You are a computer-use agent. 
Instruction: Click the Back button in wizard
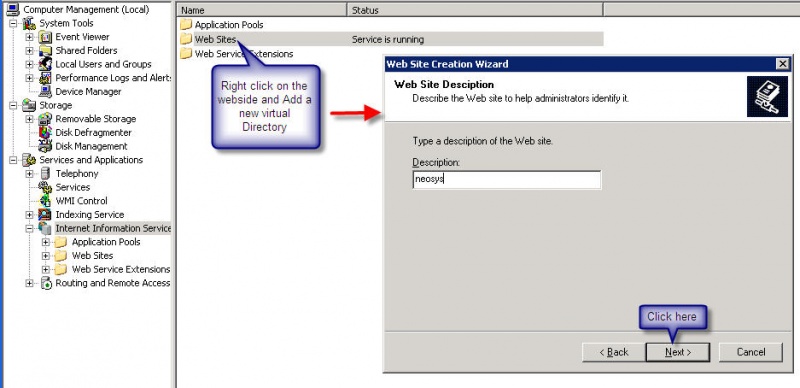[x=614, y=352]
